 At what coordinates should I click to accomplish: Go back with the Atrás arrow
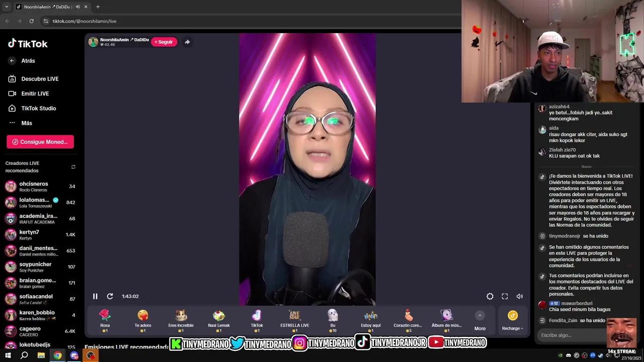tap(12, 61)
